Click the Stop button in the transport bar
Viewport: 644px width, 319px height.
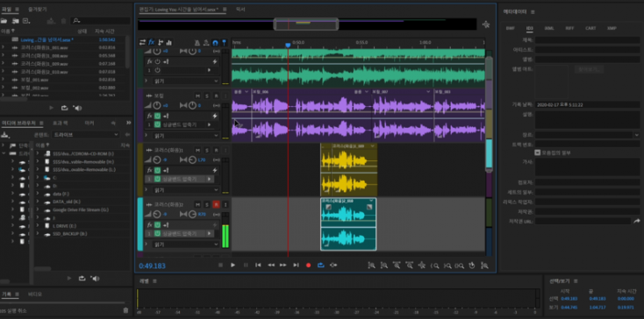220,265
